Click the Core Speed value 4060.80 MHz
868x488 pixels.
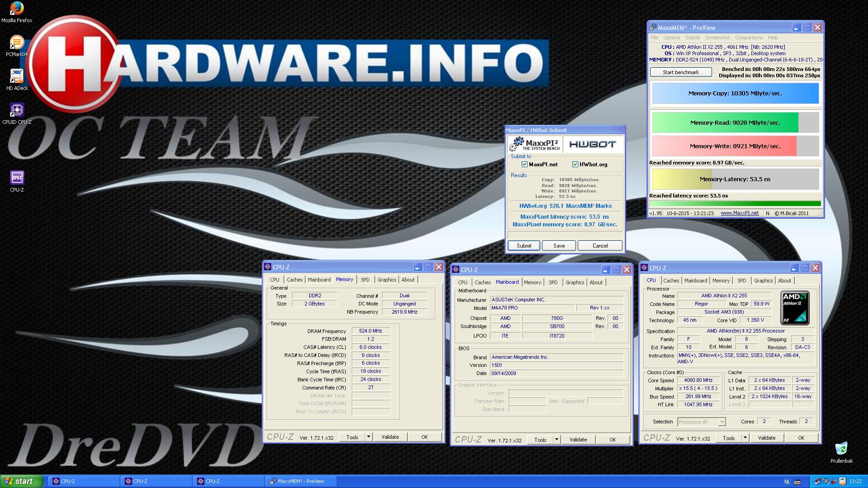point(698,380)
